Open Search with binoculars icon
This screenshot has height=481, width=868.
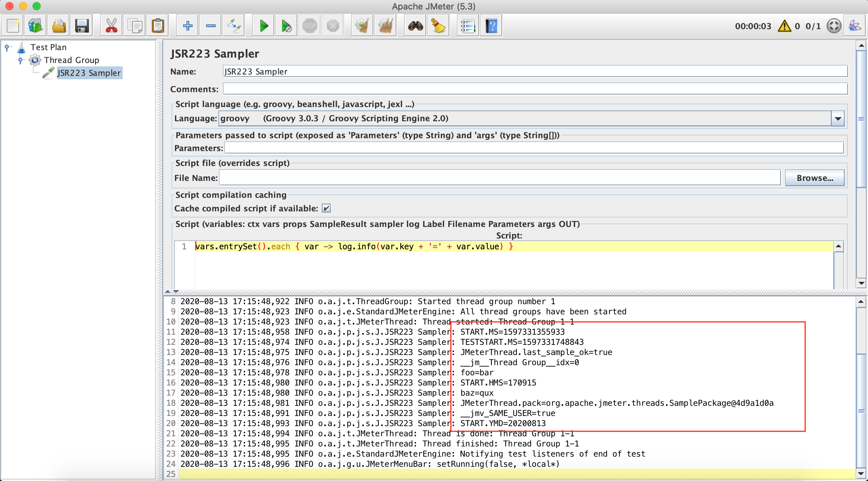click(x=415, y=26)
